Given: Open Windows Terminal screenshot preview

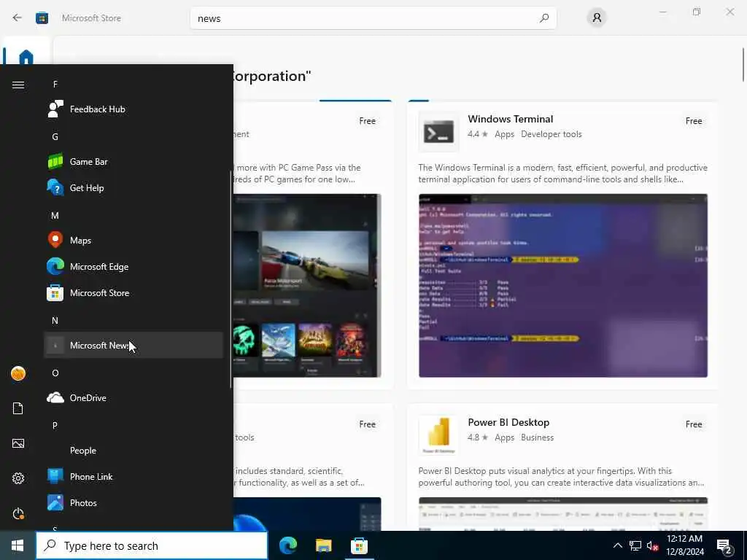Looking at the screenshot, I should pos(563,286).
